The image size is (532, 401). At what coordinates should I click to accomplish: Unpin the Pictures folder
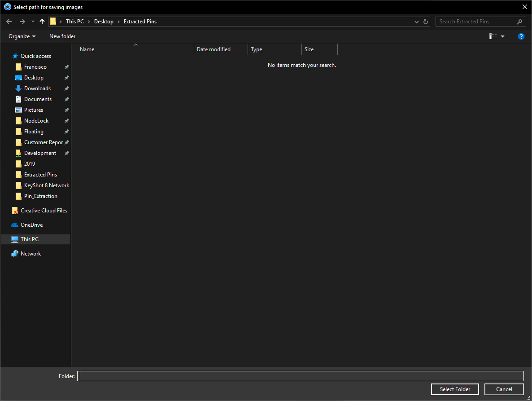tap(66, 110)
